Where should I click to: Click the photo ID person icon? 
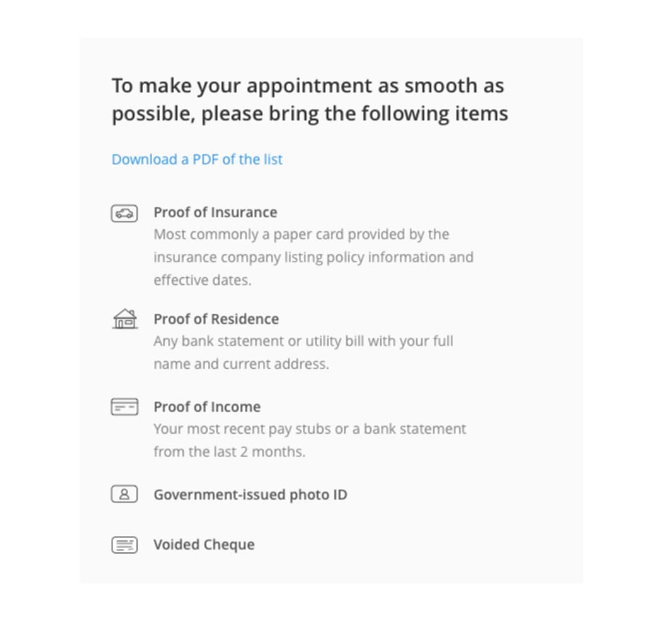click(124, 494)
